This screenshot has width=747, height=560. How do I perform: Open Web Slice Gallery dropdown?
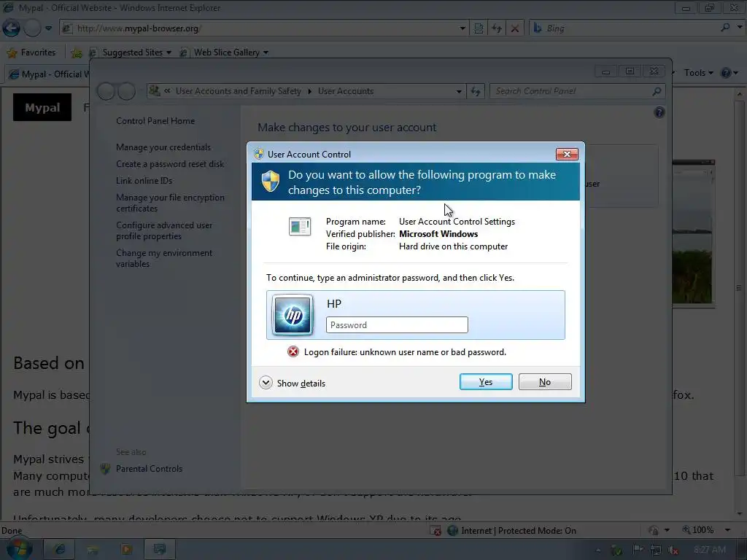click(x=225, y=52)
